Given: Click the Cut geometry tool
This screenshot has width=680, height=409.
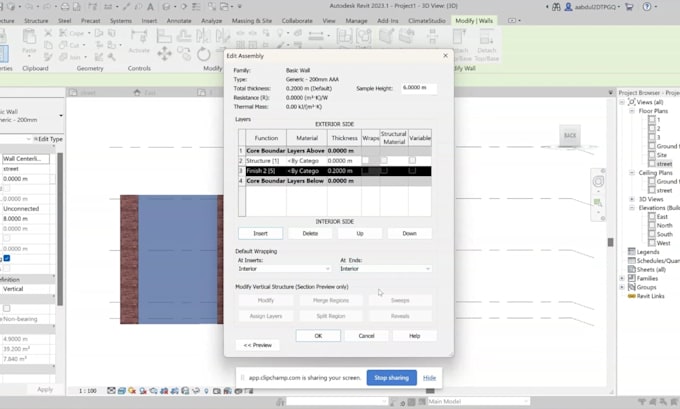Looking at the screenshot, I should pyautogui.click(x=71, y=45).
